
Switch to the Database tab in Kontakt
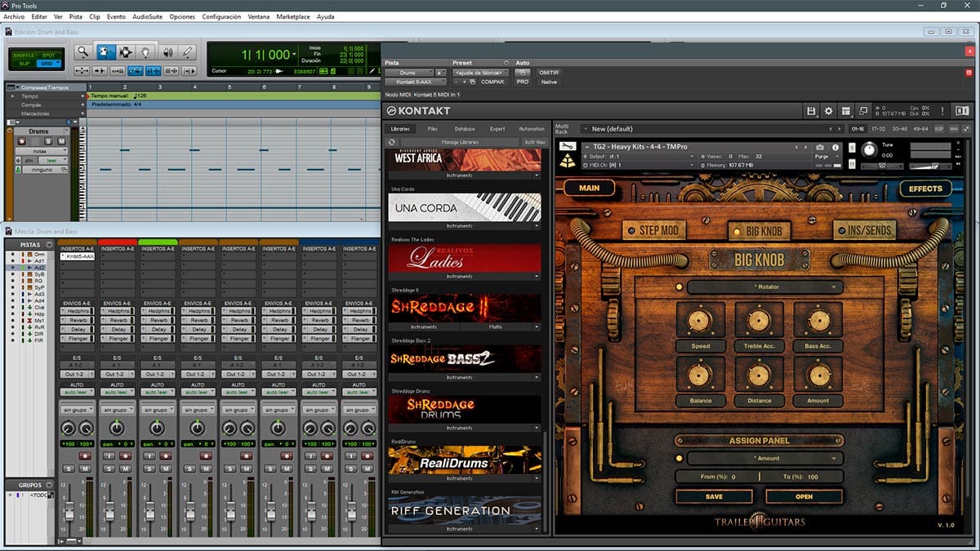click(x=465, y=129)
